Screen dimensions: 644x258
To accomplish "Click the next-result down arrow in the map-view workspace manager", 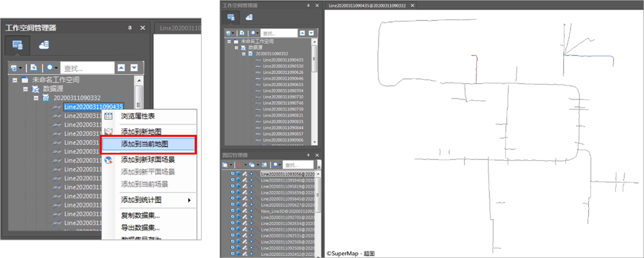I will pyautogui.click(x=311, y=33).
